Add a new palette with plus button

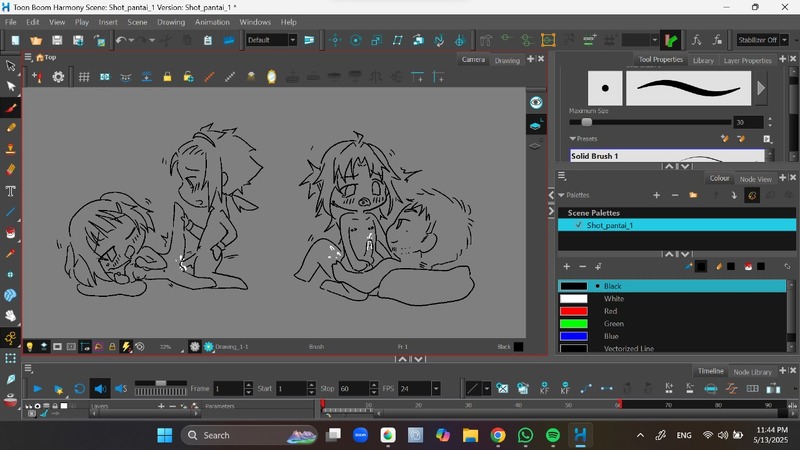(656, 195)
